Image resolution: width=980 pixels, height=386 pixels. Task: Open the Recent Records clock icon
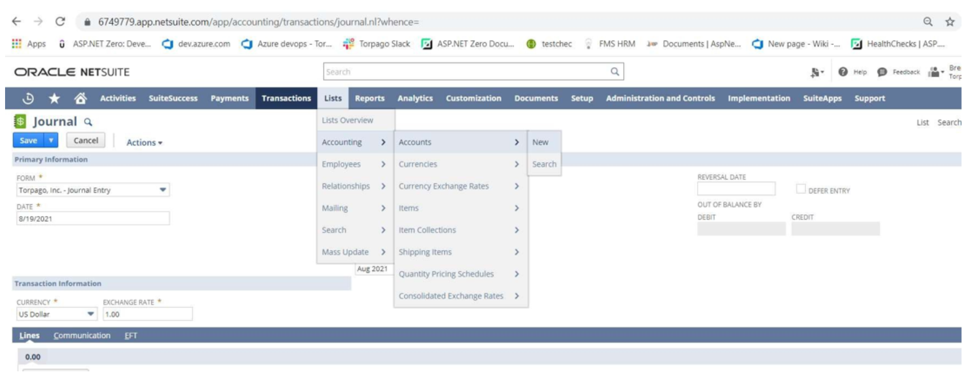pyautogui.click(x=28, y=98)
